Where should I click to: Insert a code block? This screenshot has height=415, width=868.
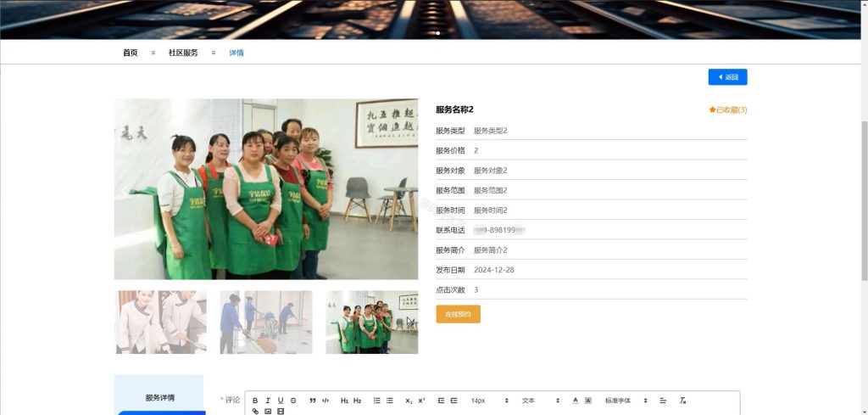(x=325, y=401)
